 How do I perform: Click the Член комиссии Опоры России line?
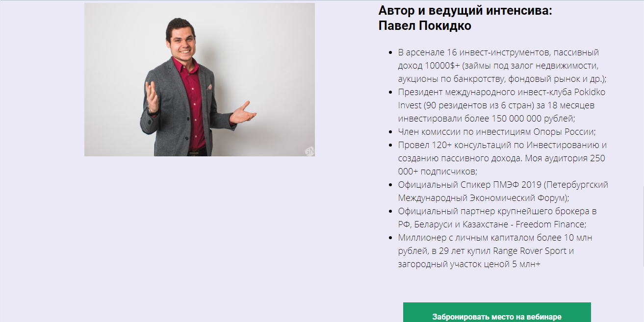(497, 132)
